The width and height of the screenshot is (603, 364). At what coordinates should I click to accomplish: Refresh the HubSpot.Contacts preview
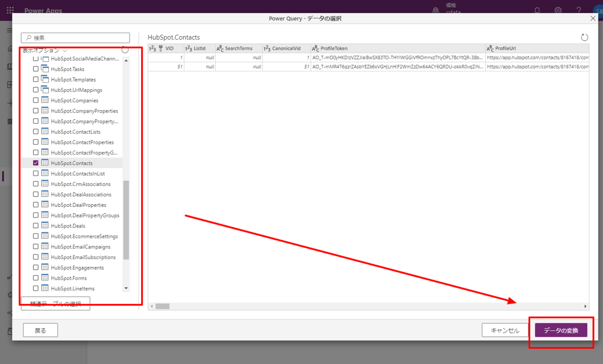click(584, 38)
